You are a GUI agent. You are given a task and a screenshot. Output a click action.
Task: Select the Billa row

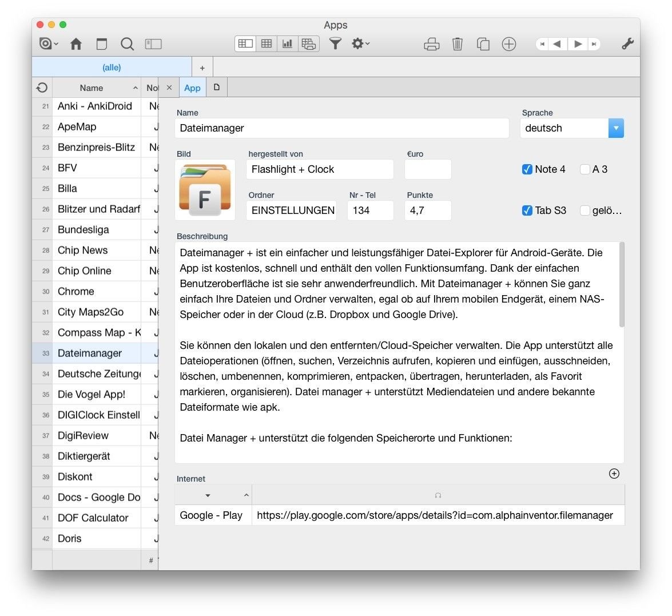point(95,189)
